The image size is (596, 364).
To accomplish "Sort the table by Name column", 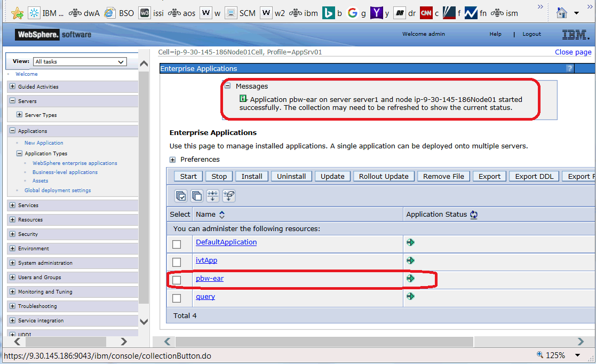I will coord(222,215).
